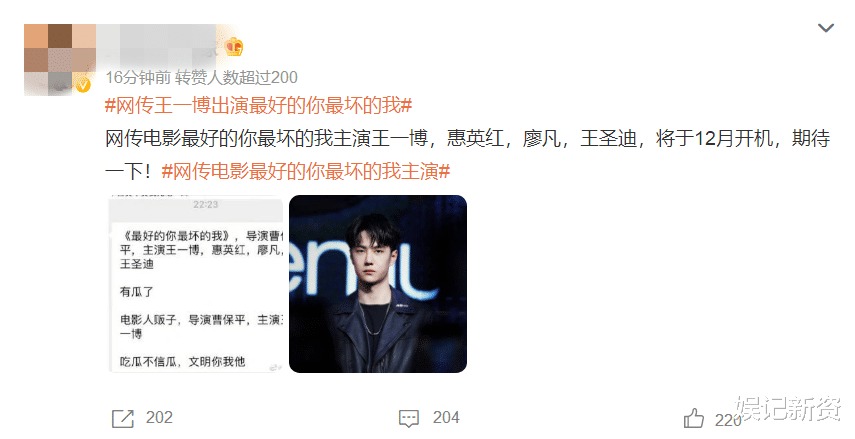855x439 pixels.
Task: Click the repost share icon
Action: coord(123,419)
